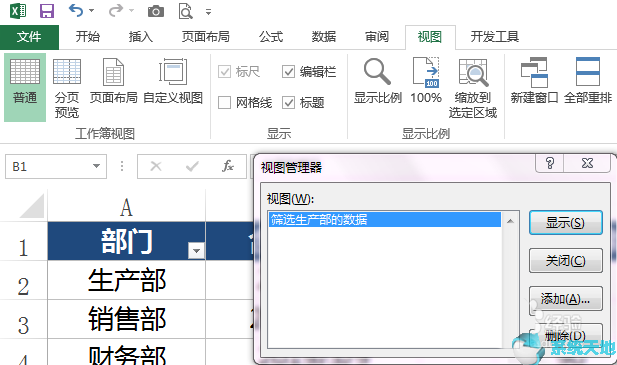
Task: Select column A header
Action: coord(126,207)
